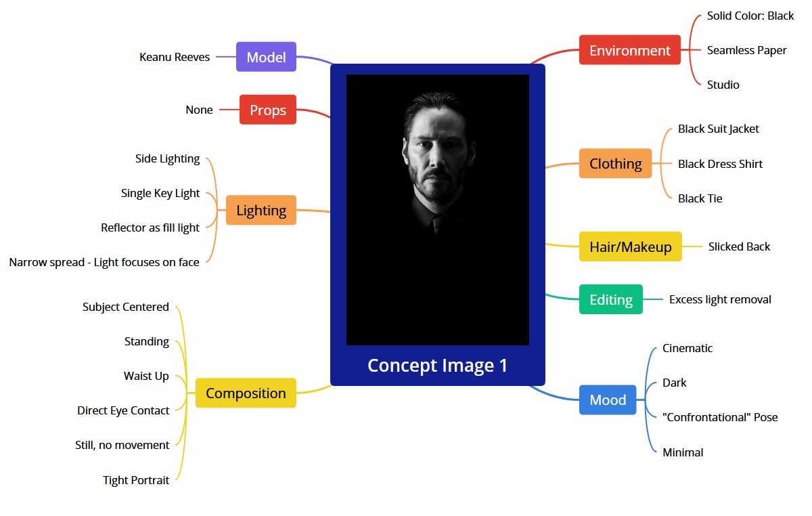Select the 'Side Lighting' subtopic
The width and height of the screenshot is (812, 516).
(x=167, y=158)
